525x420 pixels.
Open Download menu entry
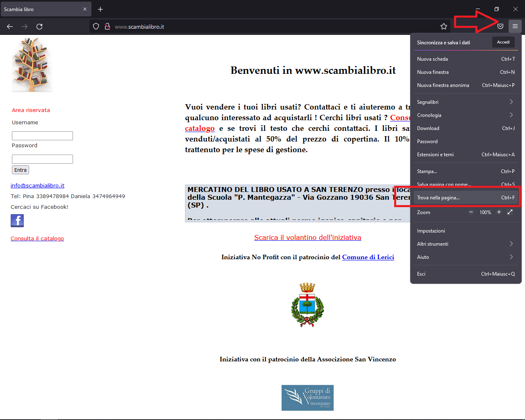tap(466, 128)
